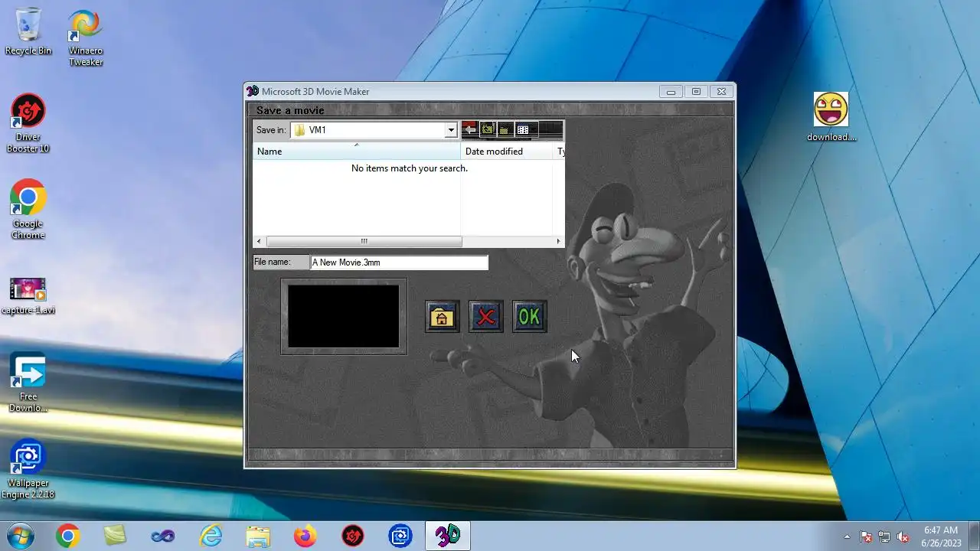Screen dimensions: 980x551
Task: Click Show desktop strip at taskbar end
Action: 974,536
